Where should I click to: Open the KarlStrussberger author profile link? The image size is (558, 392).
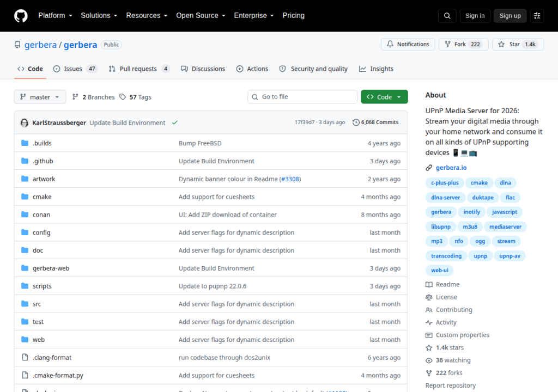[59, 122]
